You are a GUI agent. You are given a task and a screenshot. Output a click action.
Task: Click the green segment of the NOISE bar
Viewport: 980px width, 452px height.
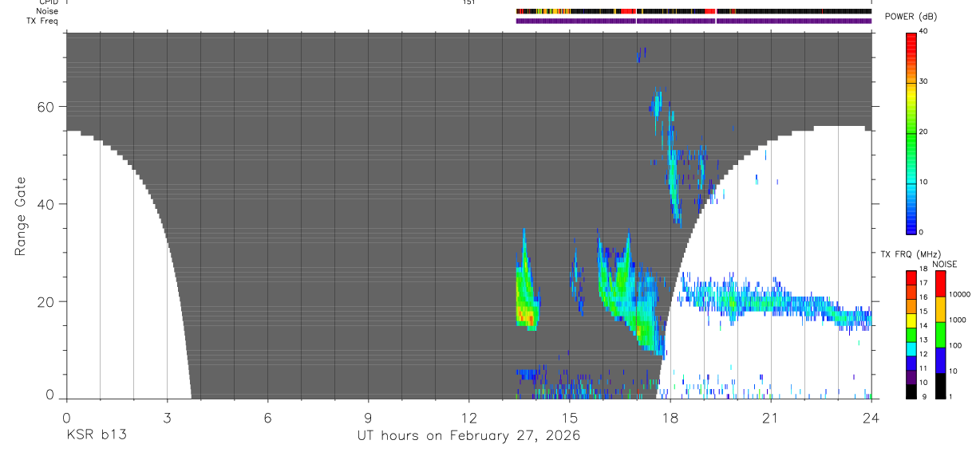click(940, 335)
